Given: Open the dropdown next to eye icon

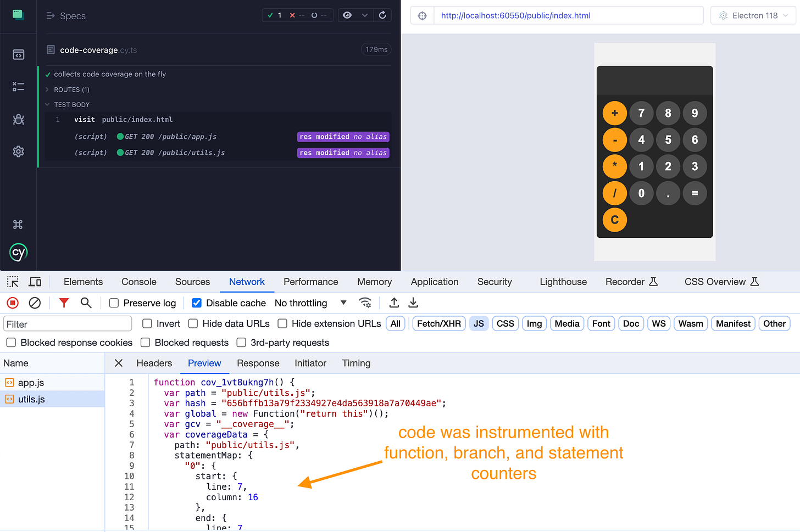Looking at the screenshot, I should (364, 15).
